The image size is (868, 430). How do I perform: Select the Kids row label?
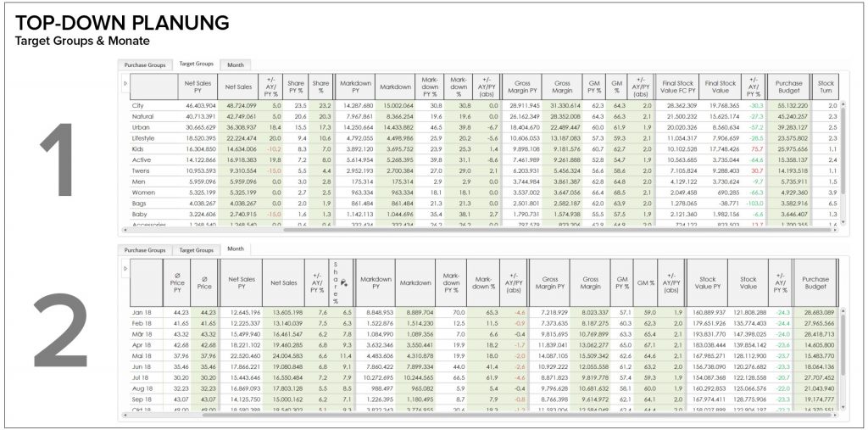coord(140,148)
